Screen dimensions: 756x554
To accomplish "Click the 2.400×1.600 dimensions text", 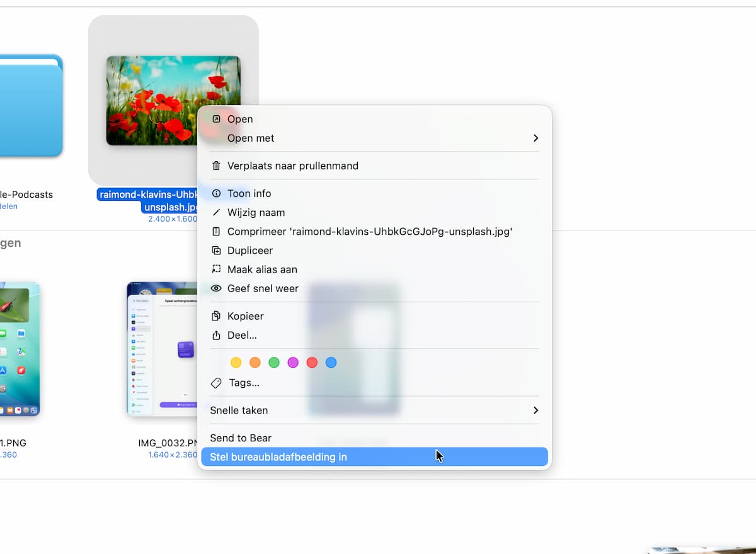I will (173, 219).
